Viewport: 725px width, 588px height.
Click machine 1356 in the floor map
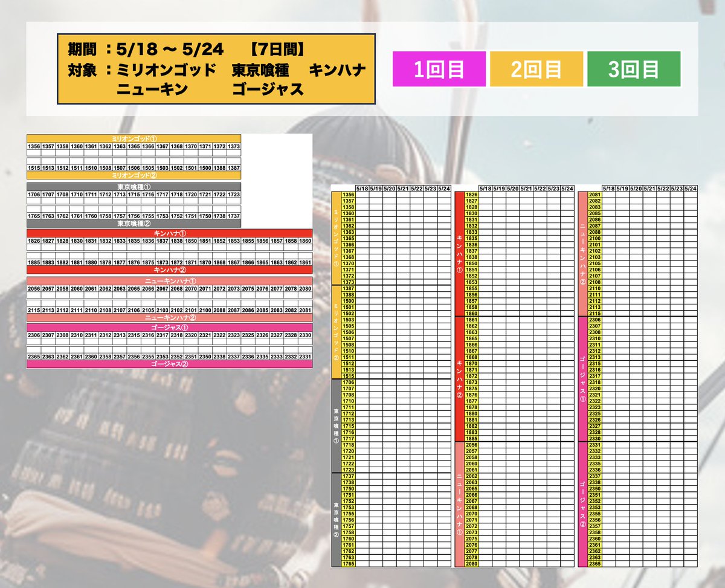pos(34,146)
